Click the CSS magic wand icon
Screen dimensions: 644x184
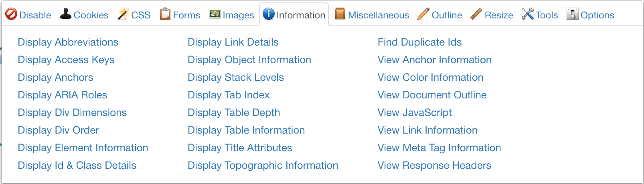123,14
